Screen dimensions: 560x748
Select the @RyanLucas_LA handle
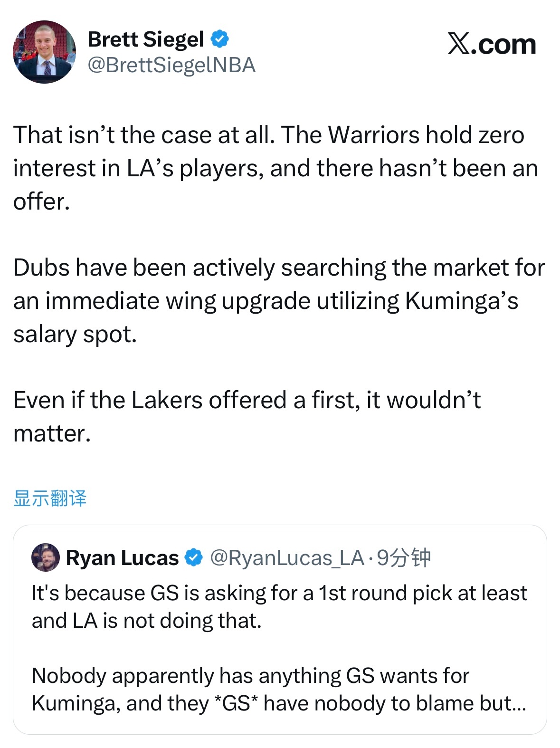click(x=279, y=558)
